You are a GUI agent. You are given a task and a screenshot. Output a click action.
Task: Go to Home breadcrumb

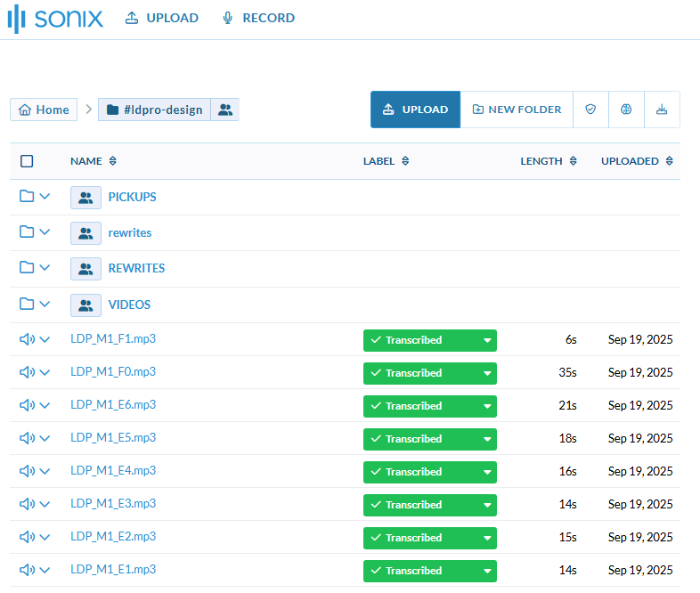click(44, 110)
